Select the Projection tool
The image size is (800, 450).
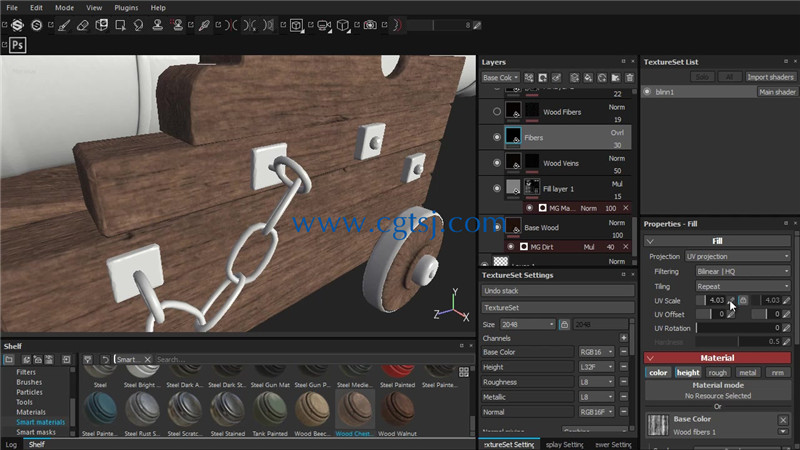[x=102, y=25]
